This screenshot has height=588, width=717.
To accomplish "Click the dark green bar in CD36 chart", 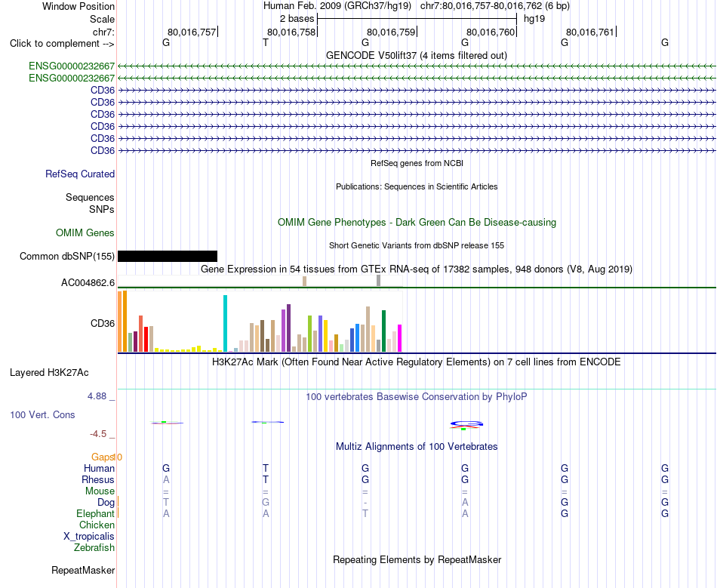I will click(x=384, y=331).
